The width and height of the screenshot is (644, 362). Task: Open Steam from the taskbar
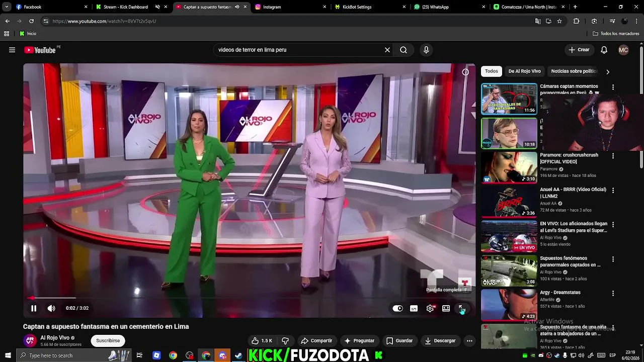(238, 355)
